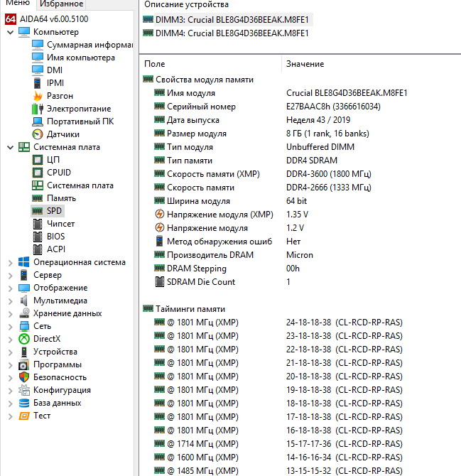Select the Тип модуля row
This screenshot has width=461, height=476.
click(254, 147)
